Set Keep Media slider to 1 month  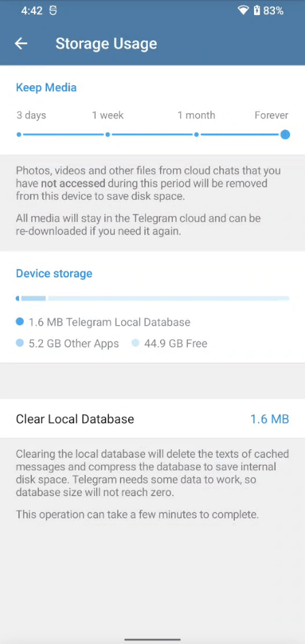click(x=197, y=134)
